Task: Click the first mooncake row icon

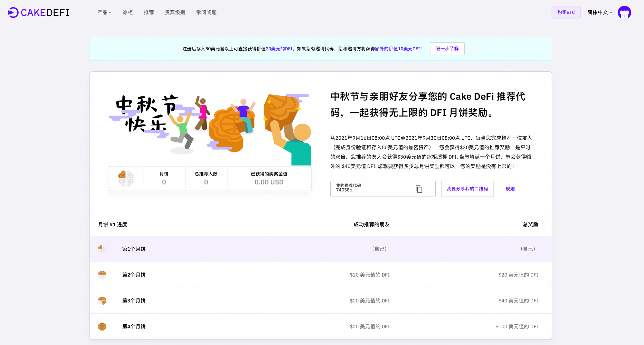Action: coord(102,249)
